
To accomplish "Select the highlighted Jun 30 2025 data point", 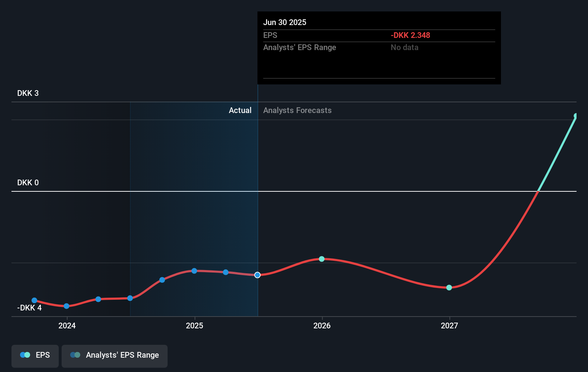I will [x=257, y=275].
